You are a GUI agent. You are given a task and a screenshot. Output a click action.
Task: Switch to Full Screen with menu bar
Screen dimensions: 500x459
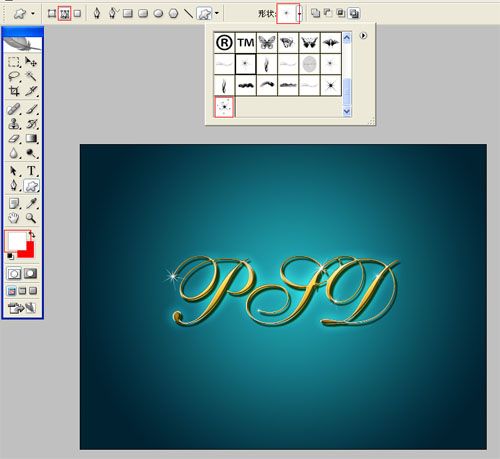(x=22, y=291)
